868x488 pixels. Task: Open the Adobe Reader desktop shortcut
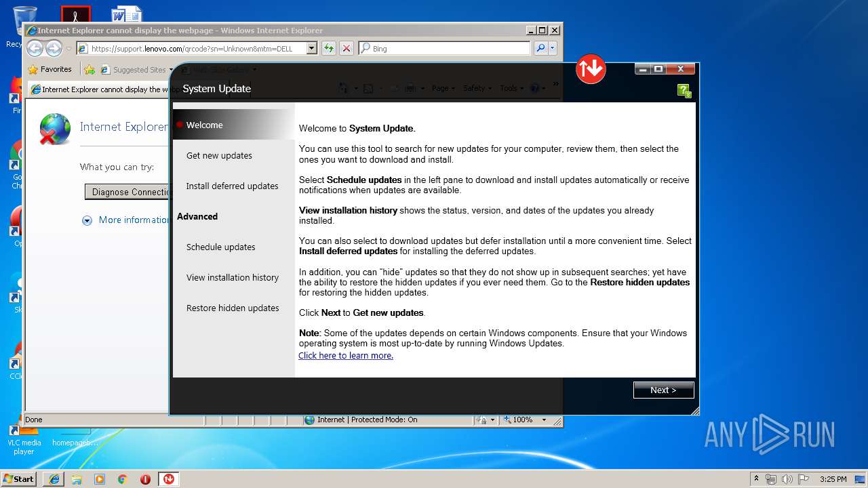pyautogui.click(x=75, y=15)
